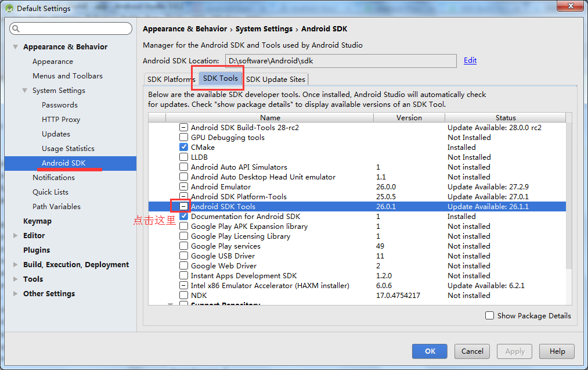Enable the LLDB checkbox
The width and height of the screenshot is (588, 370).
click(183, 157)
